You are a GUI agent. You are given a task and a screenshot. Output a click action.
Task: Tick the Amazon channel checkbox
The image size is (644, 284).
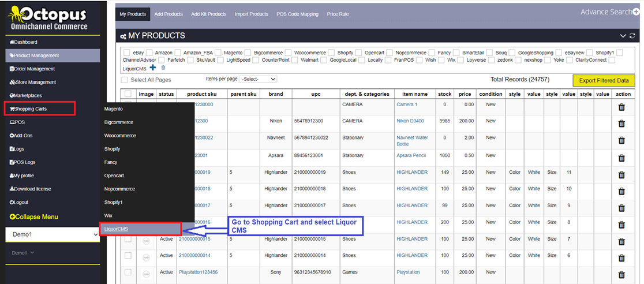pyautogui.click(x=149, y=53)
